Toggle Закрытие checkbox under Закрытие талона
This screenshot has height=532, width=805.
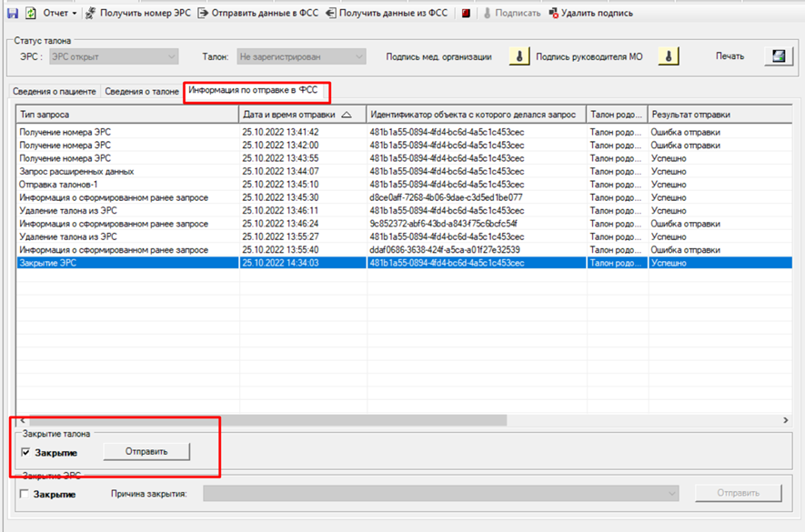pos(25,452)
